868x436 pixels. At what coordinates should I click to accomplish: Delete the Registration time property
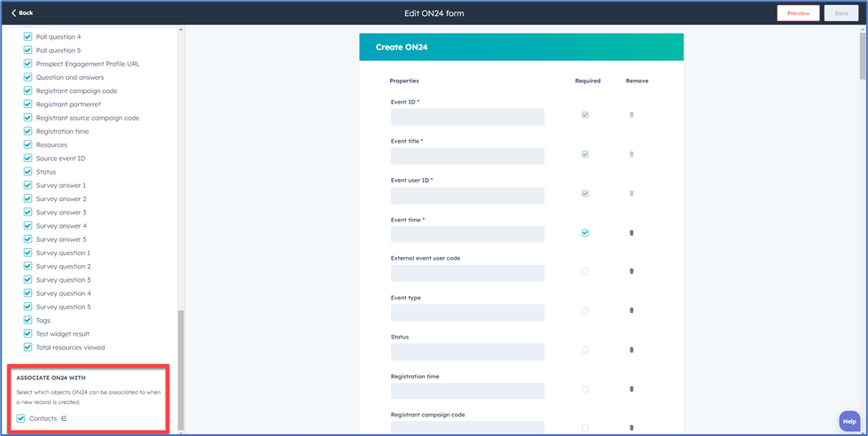click(631, 389)
